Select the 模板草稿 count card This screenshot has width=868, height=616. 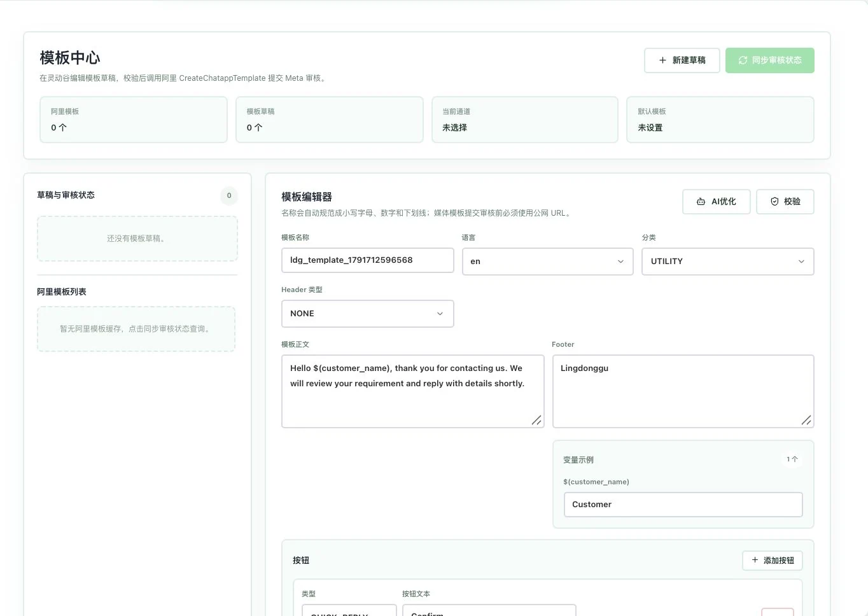tap(329, 120)
